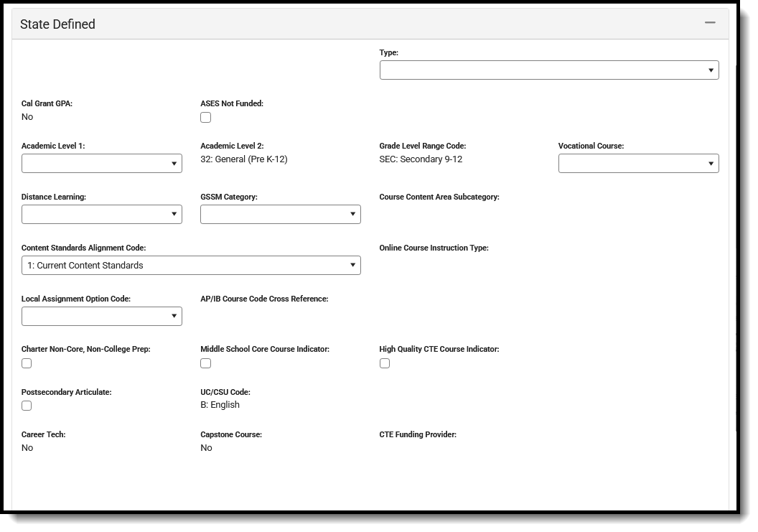Open Vocational Course dropdown

(x=639, y=164)
